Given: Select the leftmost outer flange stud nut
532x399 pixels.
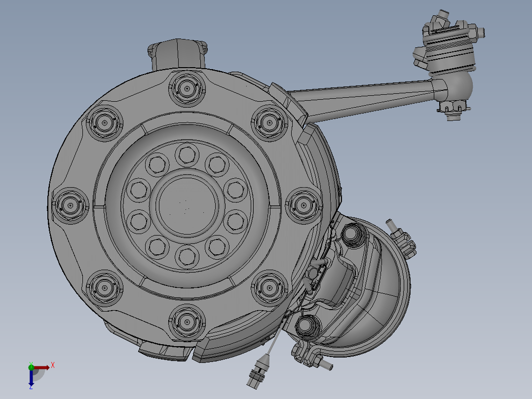Looking at the screenshot, I should [70, 205].
